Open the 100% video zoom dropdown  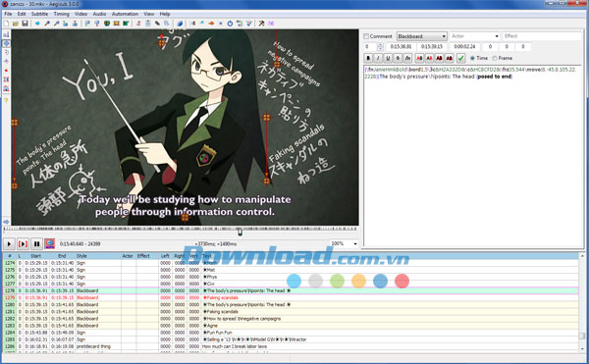344,243
